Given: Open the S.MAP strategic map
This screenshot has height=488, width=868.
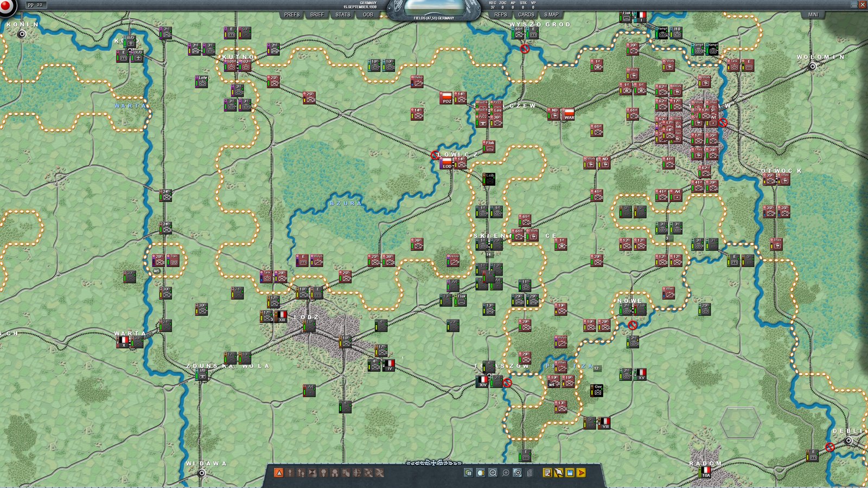Looking at the screenshot, I should 551,15.
